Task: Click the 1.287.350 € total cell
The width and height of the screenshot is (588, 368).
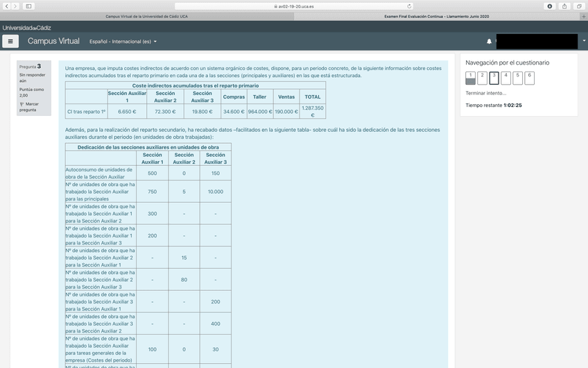Action: click(x=313, y=112)
